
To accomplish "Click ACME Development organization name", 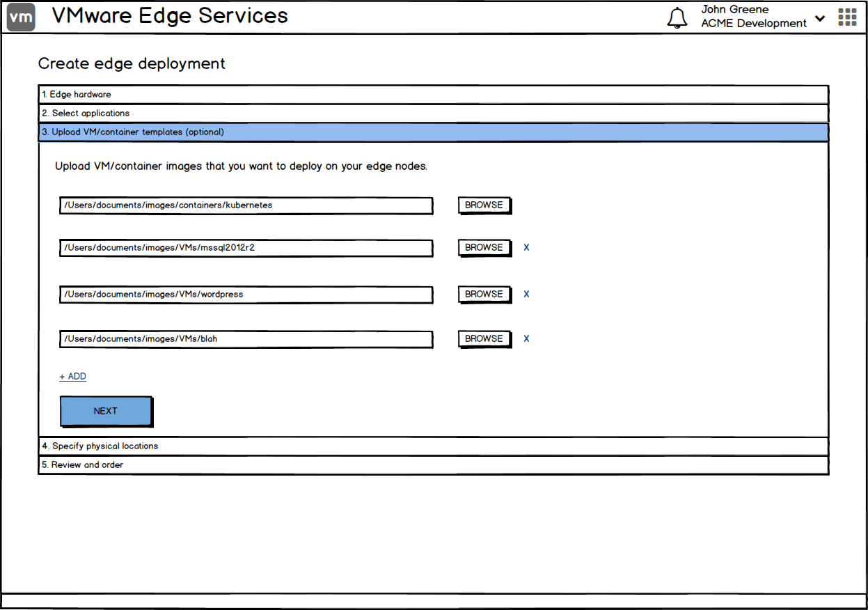I will pos(754,24).
